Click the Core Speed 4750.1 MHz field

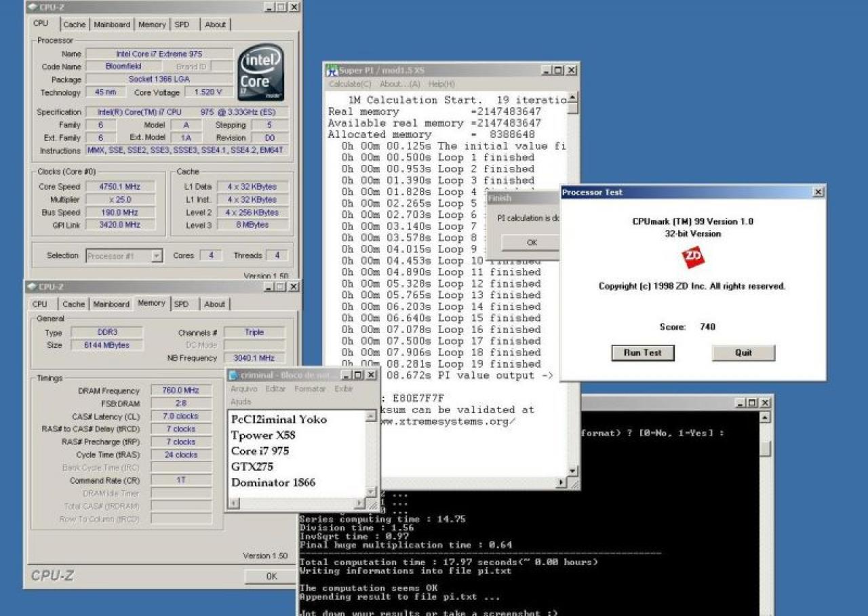(121, 187)
